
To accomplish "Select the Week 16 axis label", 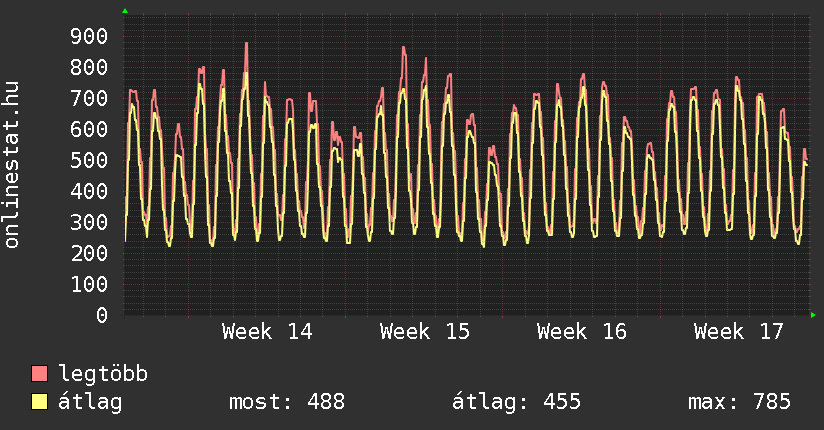I will [582, 332].
